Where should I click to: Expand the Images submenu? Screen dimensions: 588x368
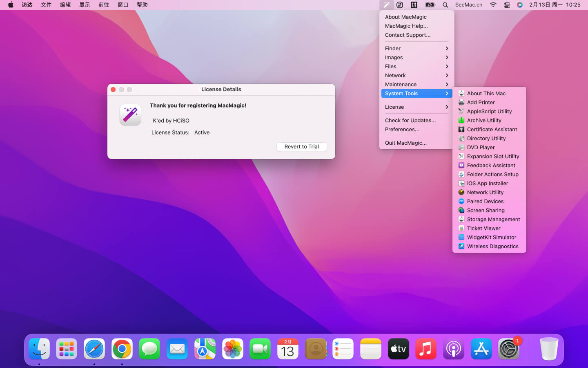click(416, 57)
